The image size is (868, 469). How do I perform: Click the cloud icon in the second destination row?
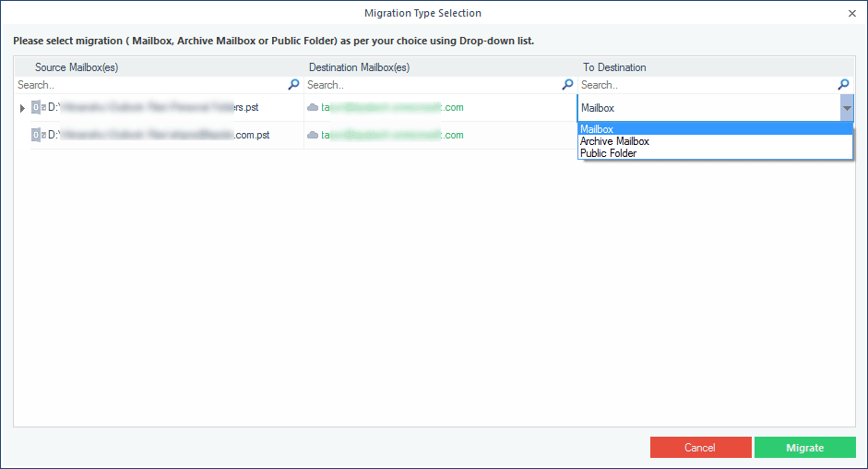coord(313,135)
